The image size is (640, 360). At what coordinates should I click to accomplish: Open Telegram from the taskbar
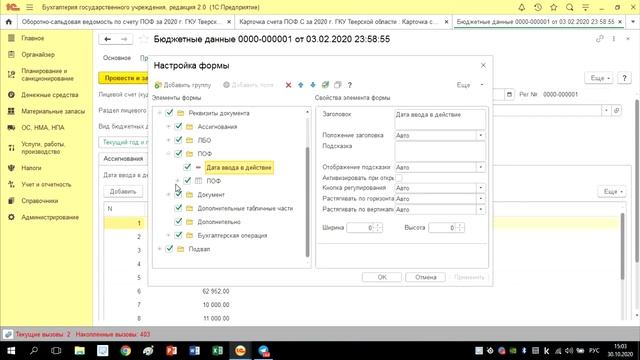pyautogui.click(x=263, y=351)
